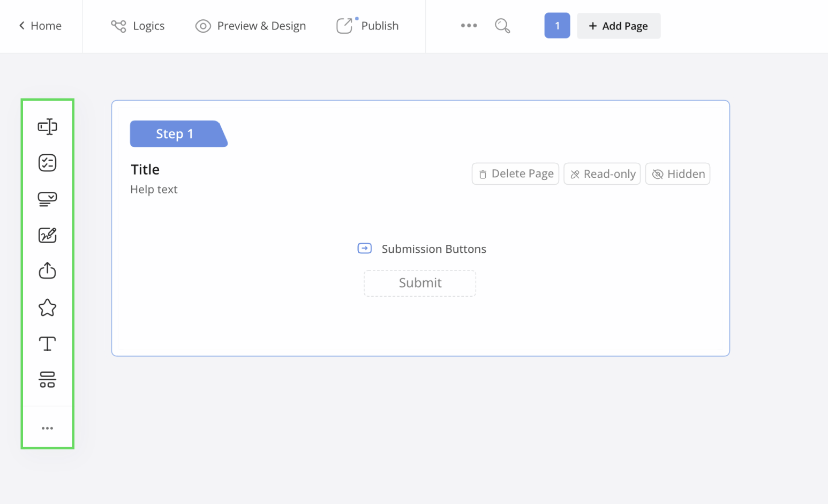
Task: Click the Submit button
Action: pyautogui.click(x=420, y=283)
